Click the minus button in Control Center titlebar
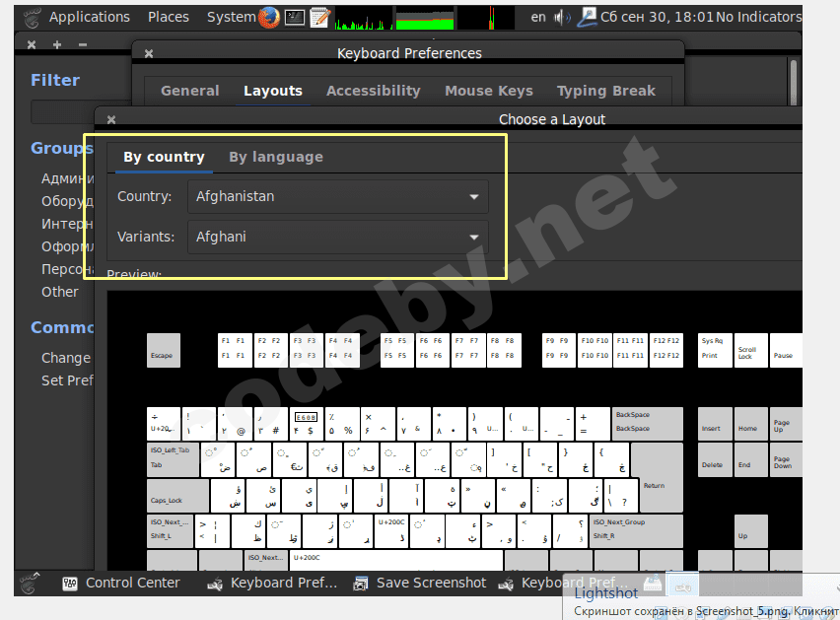The height and width of the screenshot is (620, 840). pos(83,45)
